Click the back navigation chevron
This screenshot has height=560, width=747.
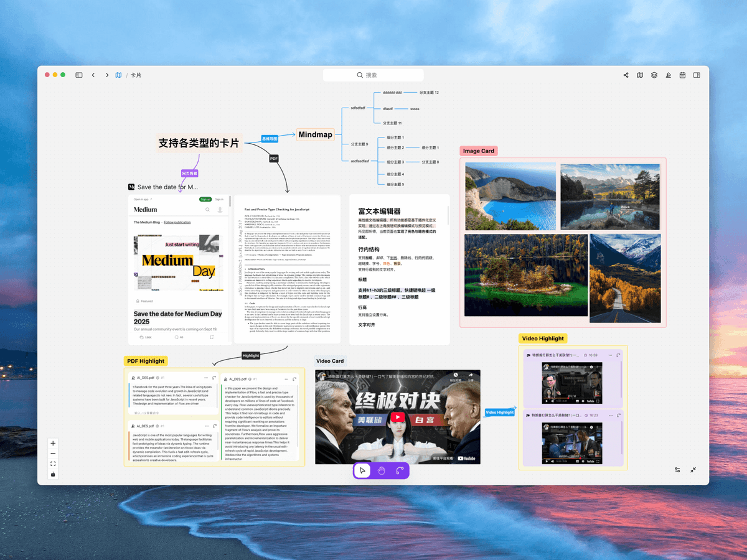(93, 75)
